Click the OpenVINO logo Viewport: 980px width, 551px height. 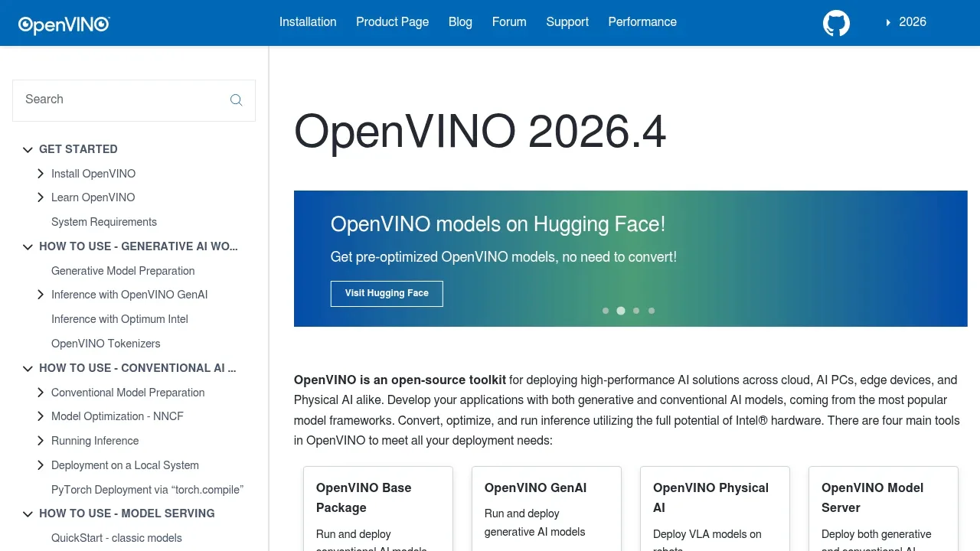tap(64, 25)
